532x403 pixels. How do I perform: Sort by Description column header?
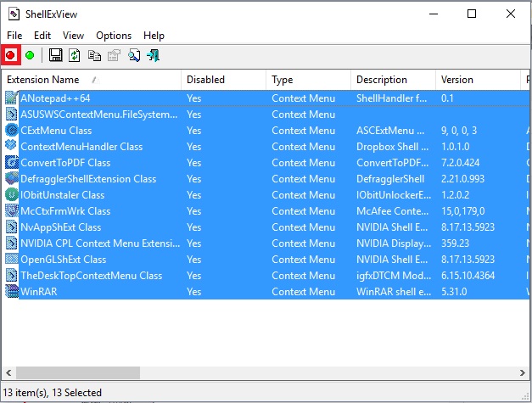393,80
